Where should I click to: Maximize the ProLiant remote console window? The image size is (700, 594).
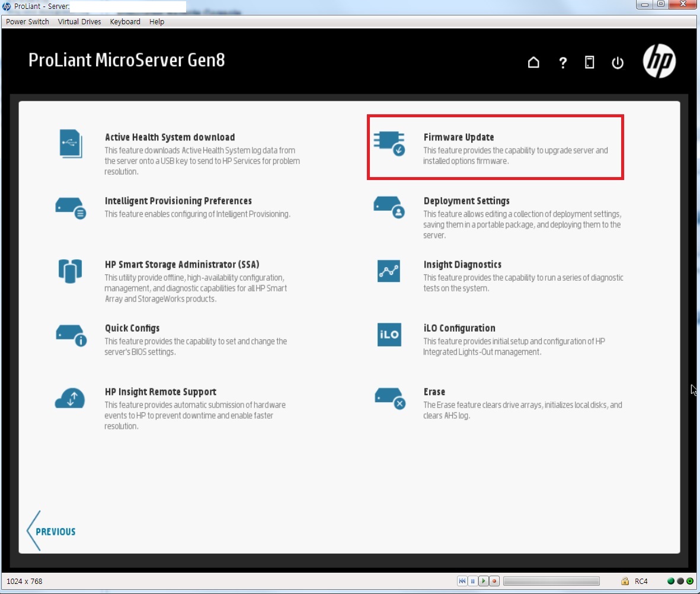[661, 5]
